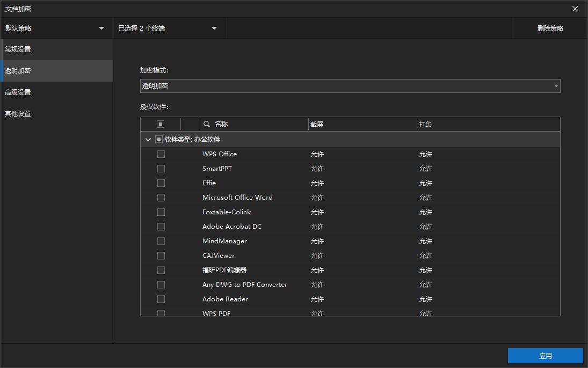Click 打印 允许 value for CAJViewer
588x368 pixels.
(426, 256)
